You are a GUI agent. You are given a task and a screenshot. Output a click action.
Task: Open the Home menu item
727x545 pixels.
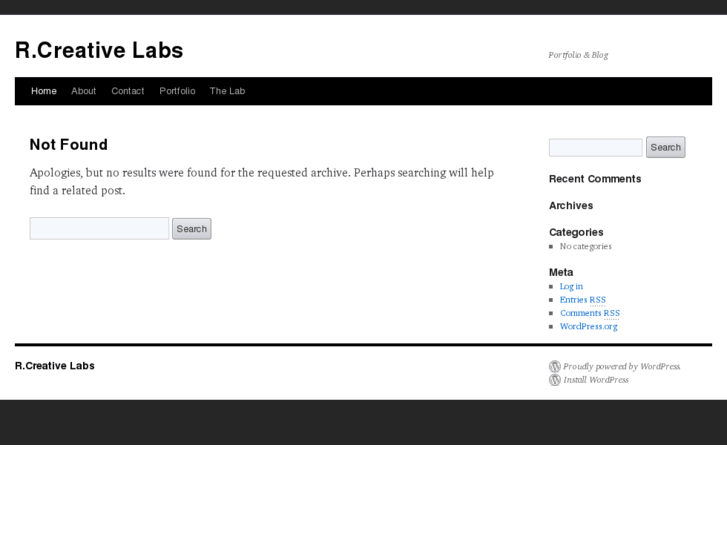(x=44, y=91)
